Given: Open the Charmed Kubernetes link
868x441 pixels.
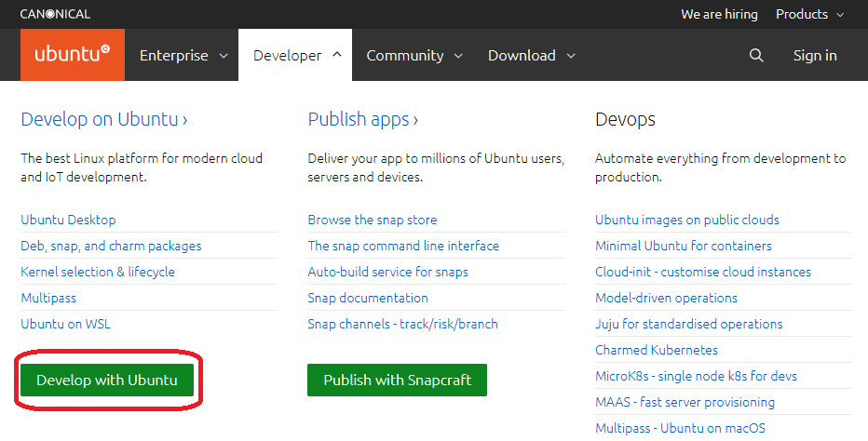Looking at the screenshot, I should coord(656,350).
